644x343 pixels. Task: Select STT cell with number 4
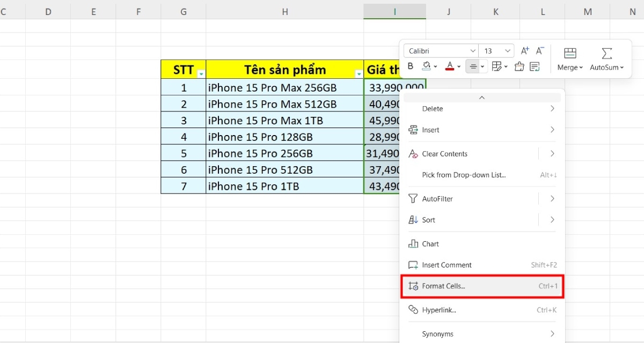pos(184,137)
